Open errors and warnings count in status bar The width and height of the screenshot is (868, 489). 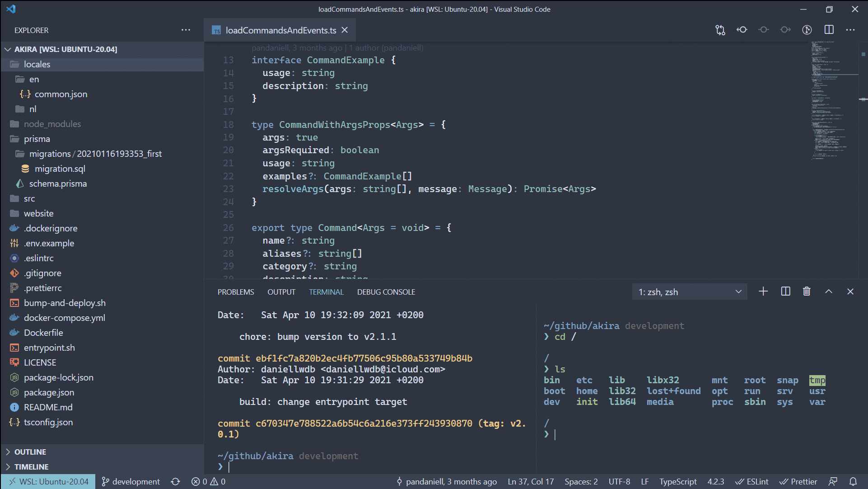[x=209, y=482]
